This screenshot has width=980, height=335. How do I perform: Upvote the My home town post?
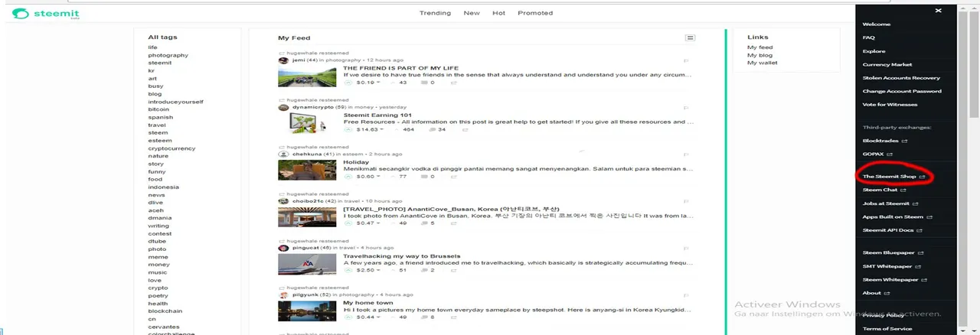(x=348, y=317)
